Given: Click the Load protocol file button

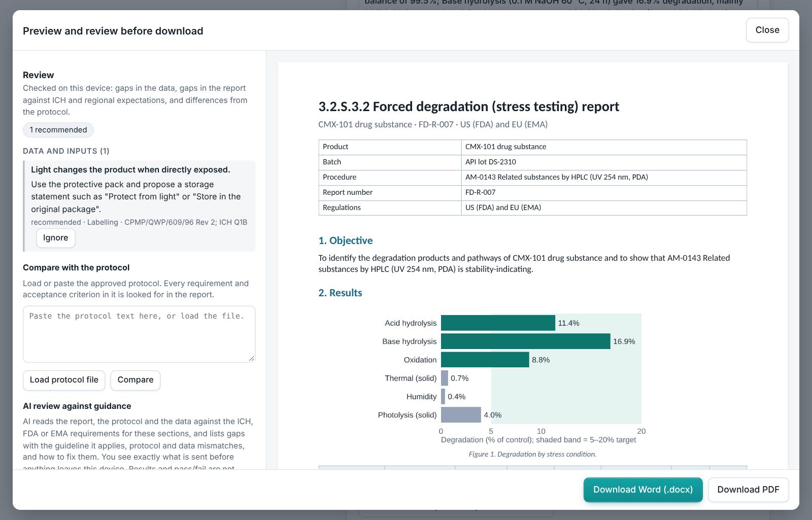Looking at the screenshot, I should click(64, 380).
